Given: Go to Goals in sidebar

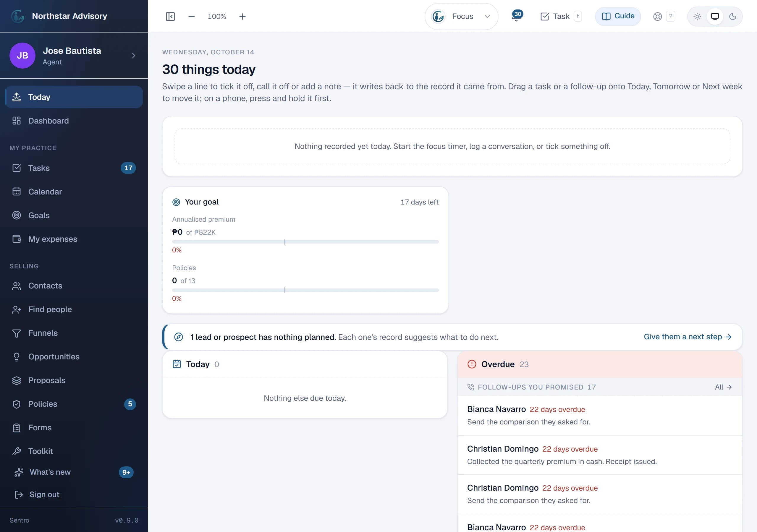Looking at the screenshot, I should (x=74, y=215).
